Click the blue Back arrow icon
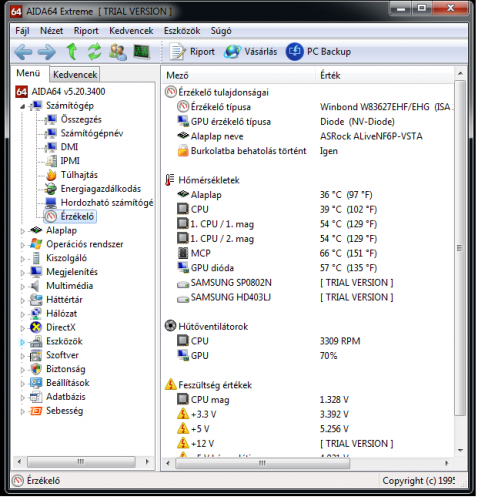The width and height of the screenshot is (478, 500). [23, 52]
